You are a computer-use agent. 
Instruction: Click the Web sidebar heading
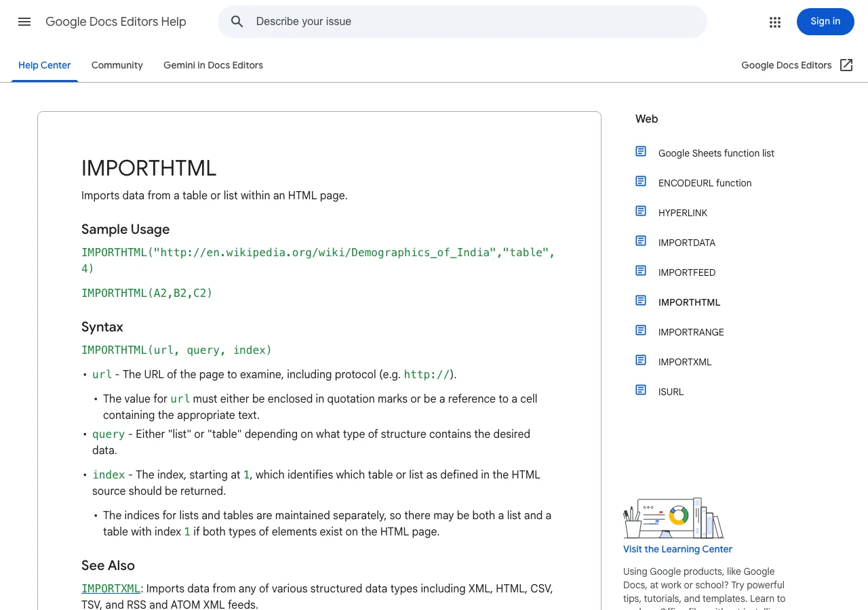646,119
